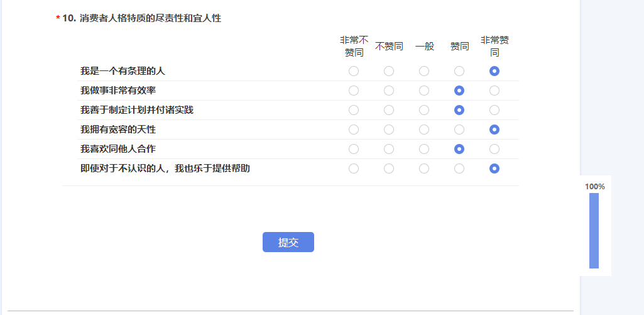The image size is (644, 315).
Task: Click the 非常赞同 column header
Action: click(x=494, y=47)
